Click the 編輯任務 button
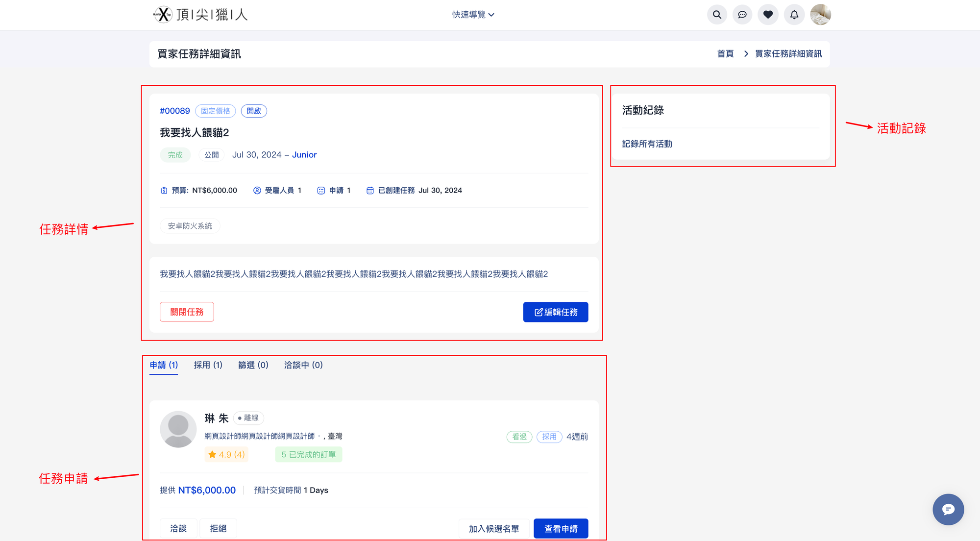 [555, 312]
